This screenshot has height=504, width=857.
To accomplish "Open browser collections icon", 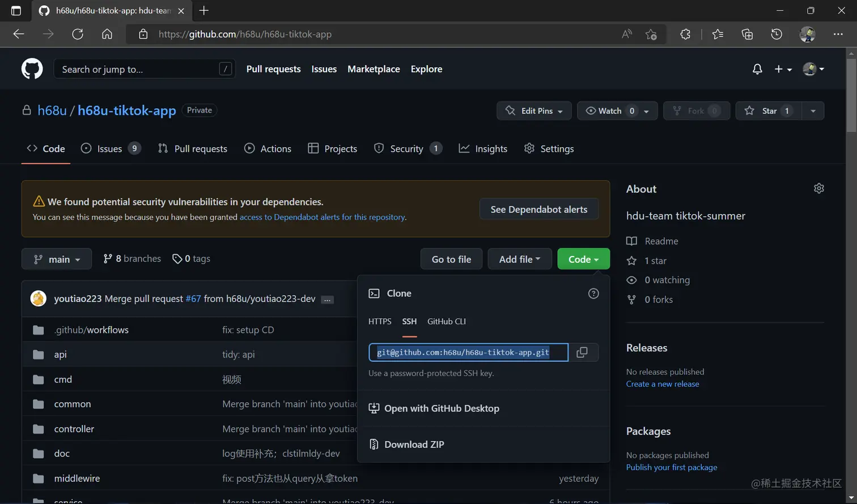I will click(x=747, y=34).
